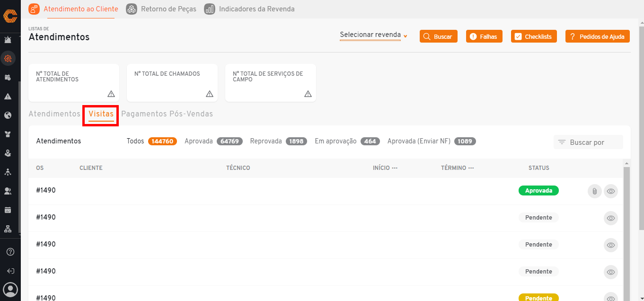Click warning icon on Total de Atendimentos card
644x301 pixels.
pos(111,94)
